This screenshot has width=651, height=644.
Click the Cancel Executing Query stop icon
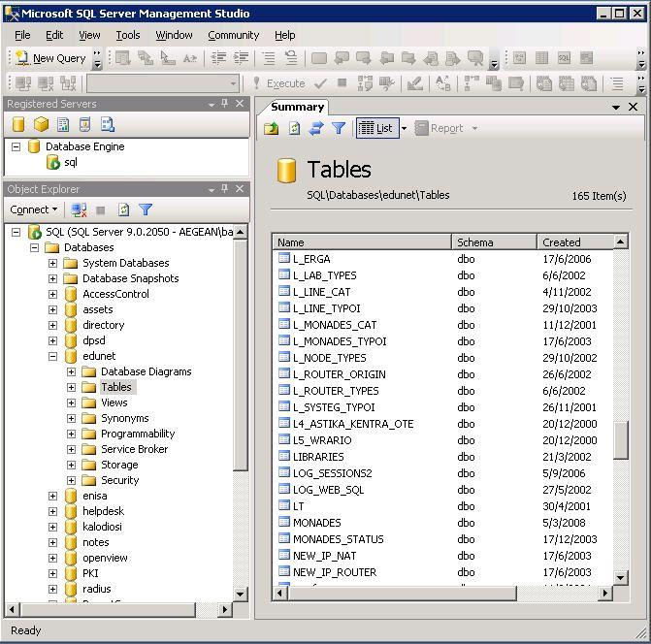[x=342, y=83]
